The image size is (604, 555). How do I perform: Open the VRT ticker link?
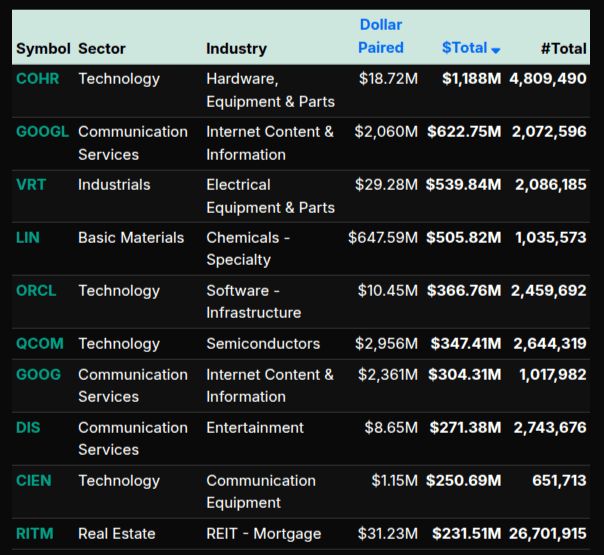coord(31,185)
